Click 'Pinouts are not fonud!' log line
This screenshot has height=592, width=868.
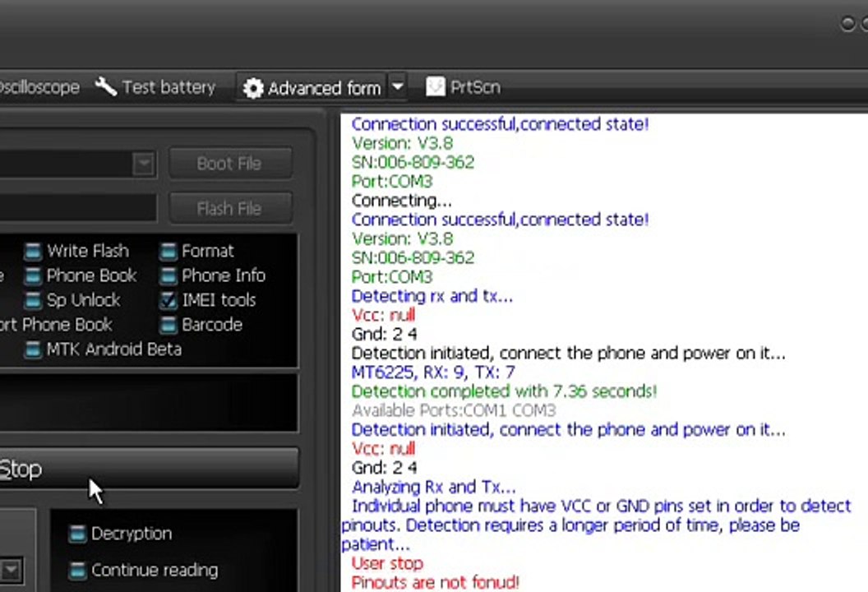coord(435,583)
